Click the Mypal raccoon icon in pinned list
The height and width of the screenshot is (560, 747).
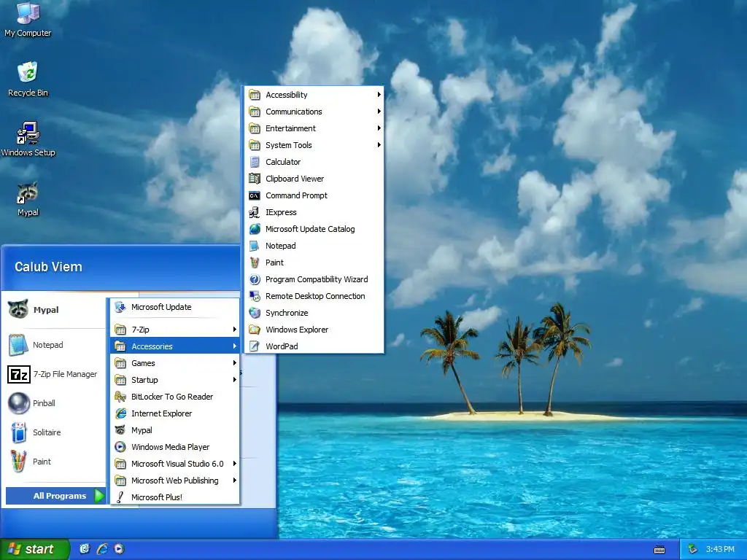click(18, 309)
